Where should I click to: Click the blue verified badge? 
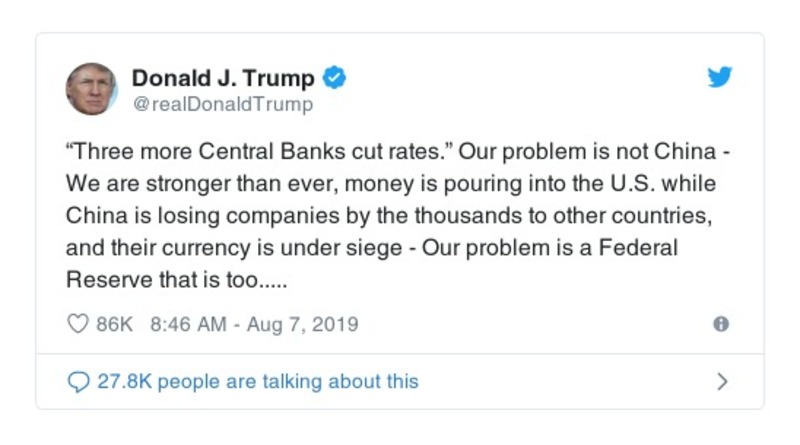[x=337, y=78]
